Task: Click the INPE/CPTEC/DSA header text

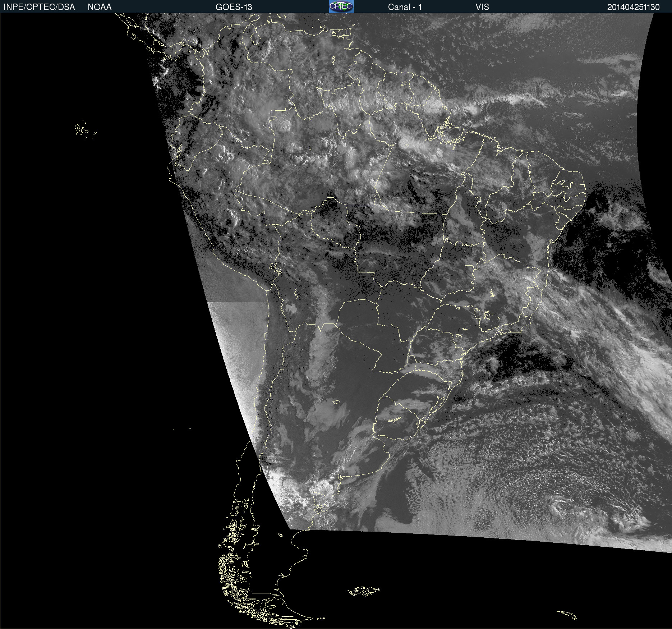Action: click(x=39, y=7)
